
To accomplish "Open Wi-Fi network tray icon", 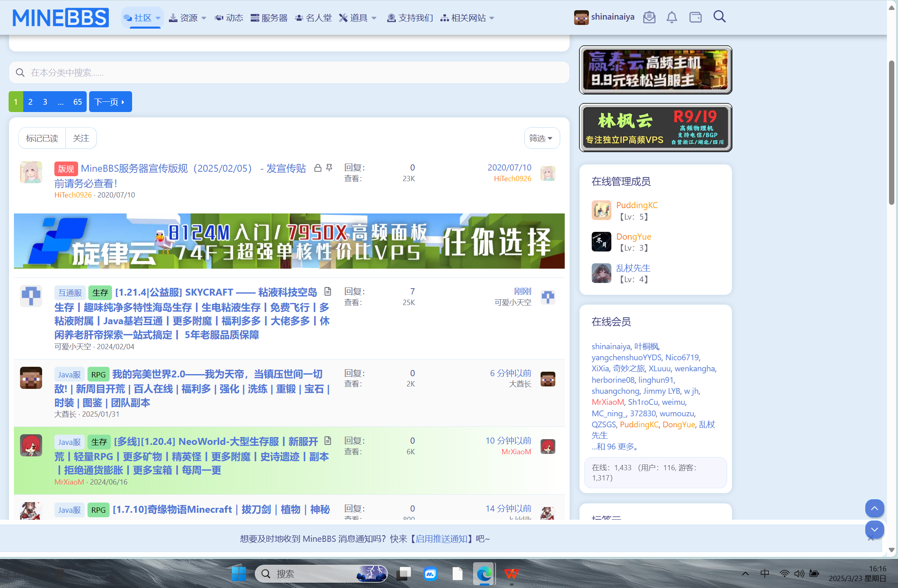I will 784,573.
